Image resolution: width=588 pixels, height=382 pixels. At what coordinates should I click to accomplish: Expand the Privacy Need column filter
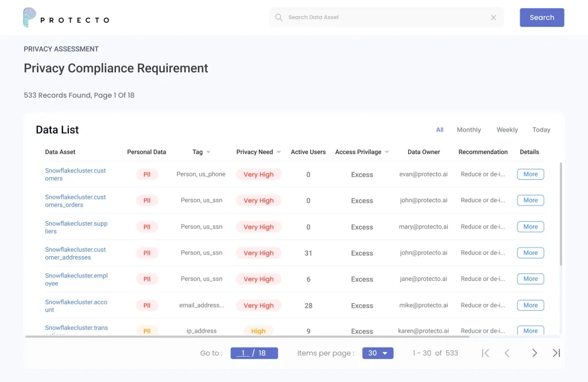(278, 152)
